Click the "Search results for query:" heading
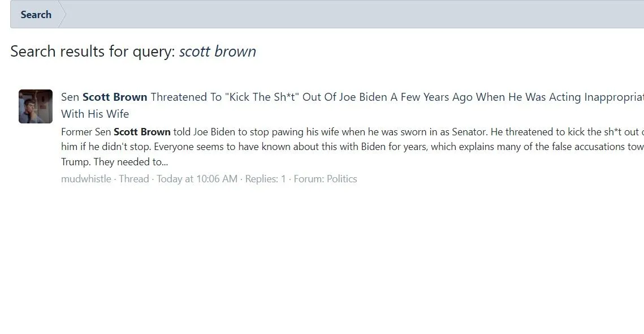This screenshot has height=334, width=644. pyautogui.click(x=93, y=52)
